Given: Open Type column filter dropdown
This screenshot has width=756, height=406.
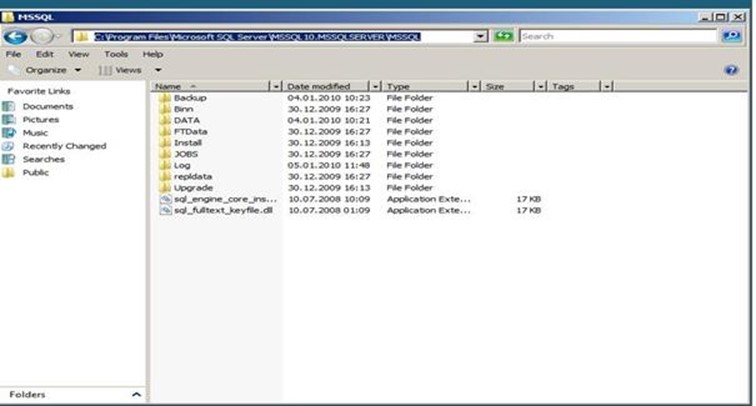Looking at the screenshot, I should (x=475, y=86).
